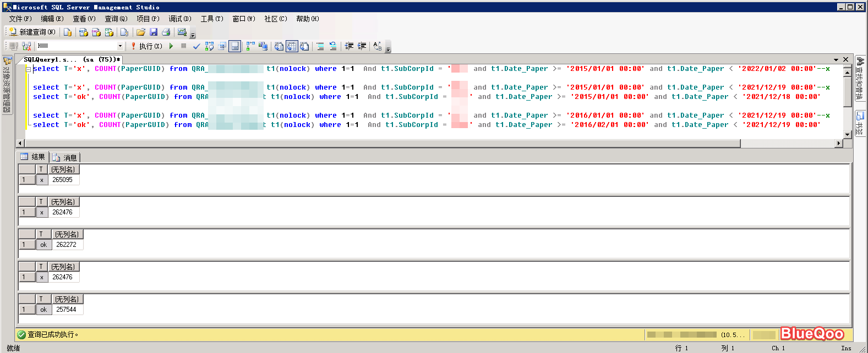Click the green debug play arrow
Viewport: 868px width, 353px height.
point(171,46)
